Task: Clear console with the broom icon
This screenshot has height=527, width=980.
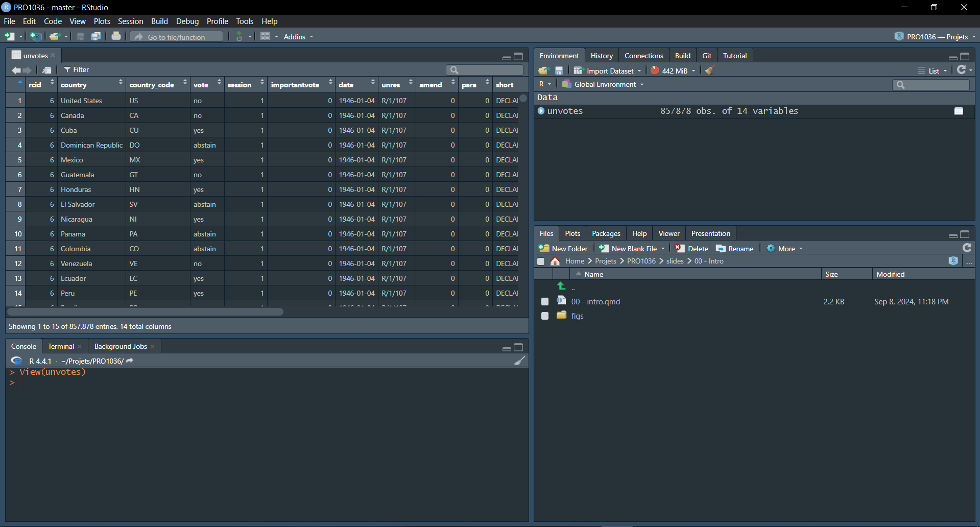Action: pyautogui.click(x=519, y=361)
